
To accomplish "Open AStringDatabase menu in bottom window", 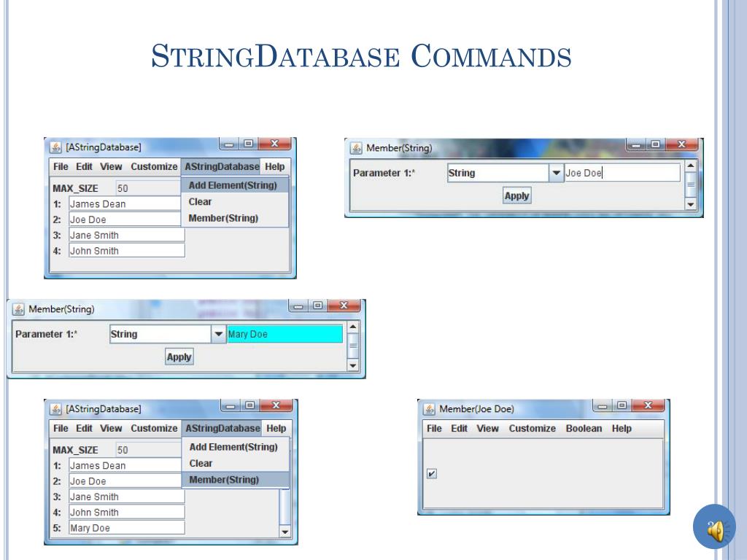I will tap(222, 429).
